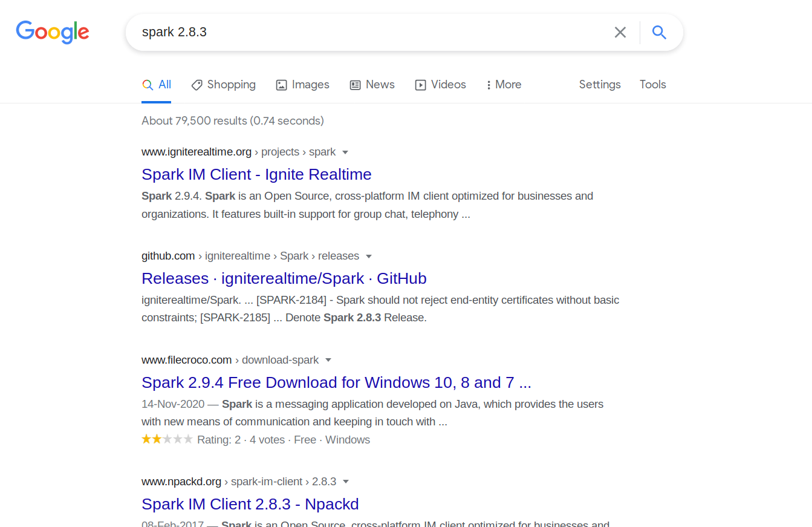Expand dropdown arrow next to igniterealtime.org URL

(345, 152)
